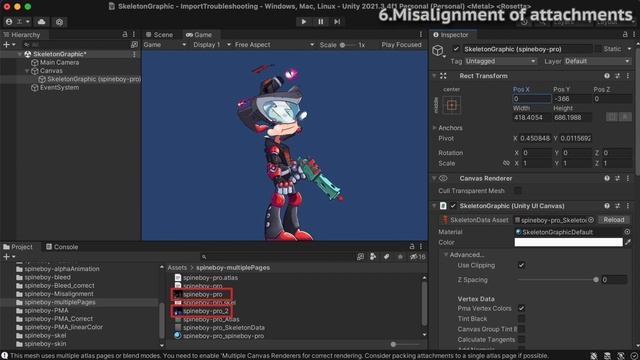Click the Pause button in toolbar

320,22
